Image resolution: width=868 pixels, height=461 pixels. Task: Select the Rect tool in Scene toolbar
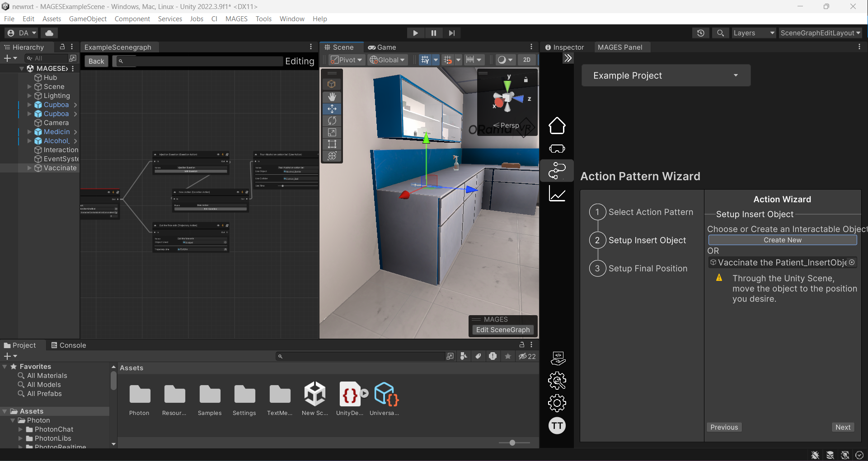[332, 144]
